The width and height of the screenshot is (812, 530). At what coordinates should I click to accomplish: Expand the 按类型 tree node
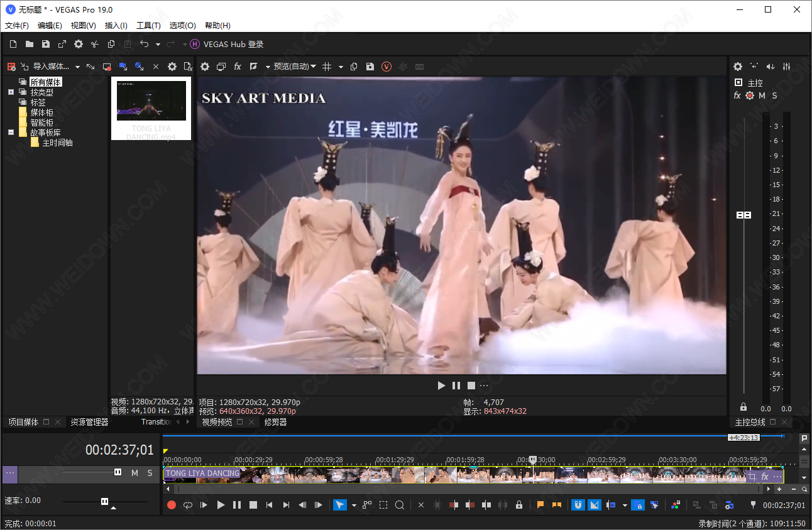(x=11, y=92)
